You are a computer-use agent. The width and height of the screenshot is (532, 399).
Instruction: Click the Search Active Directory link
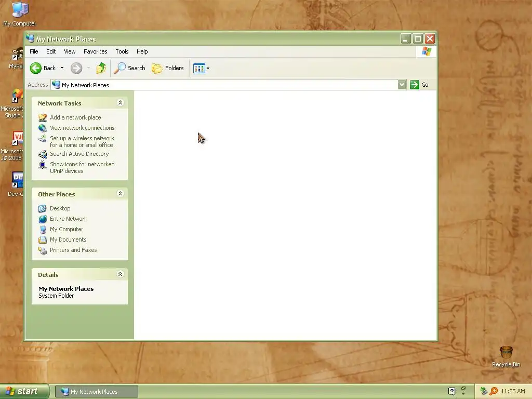(x=79, y=154)
